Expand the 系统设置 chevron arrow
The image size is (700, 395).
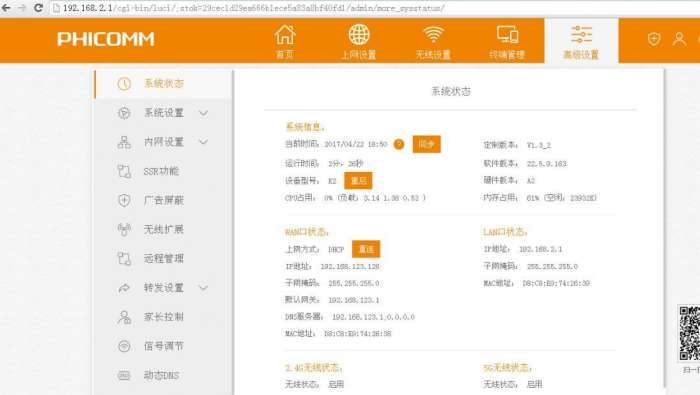coord(203,113)
